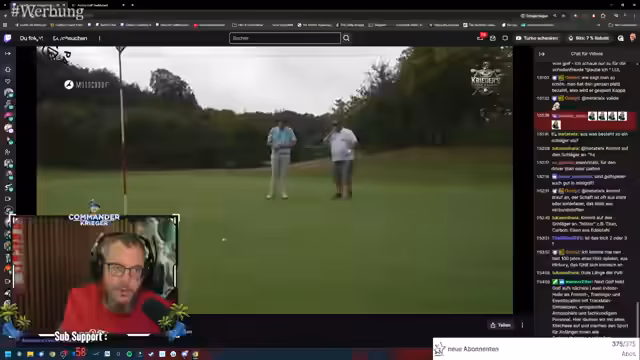Open the 'Durchsuchen' browse tab
The height and width of the screenshot is (360, 640).
[70, 38]
